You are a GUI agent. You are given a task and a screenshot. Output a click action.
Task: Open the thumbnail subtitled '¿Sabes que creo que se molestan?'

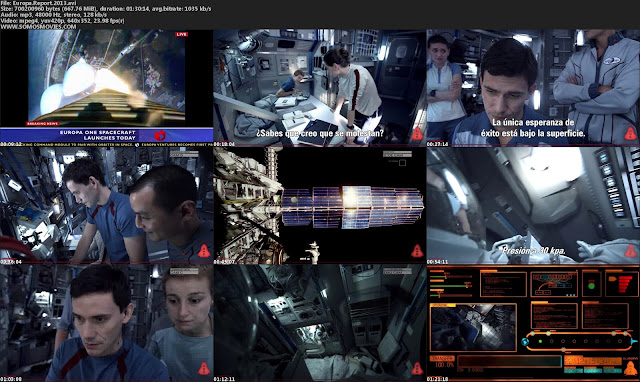pyautogui.click(x=320, y=88)
